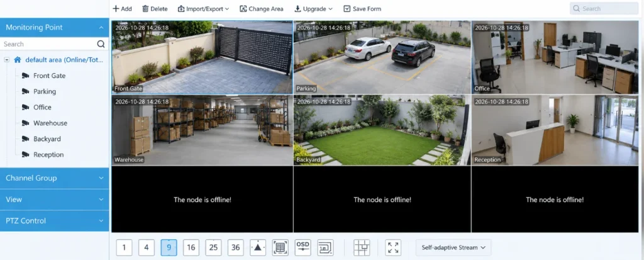The width and height of the screenshot is (644, 260).
Task: Open the custom split layout icon
Action: point(362,247)
